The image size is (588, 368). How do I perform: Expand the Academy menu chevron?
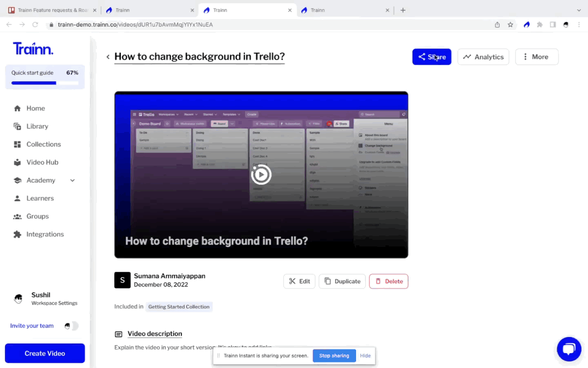pyautogui.click(x=72, y=180)
